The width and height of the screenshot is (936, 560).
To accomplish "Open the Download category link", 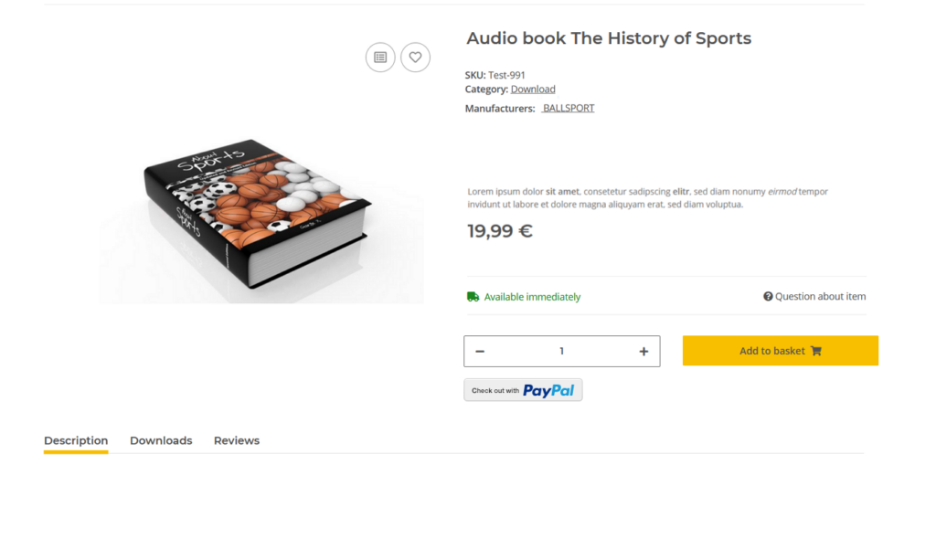I will (x=533, y=90).
